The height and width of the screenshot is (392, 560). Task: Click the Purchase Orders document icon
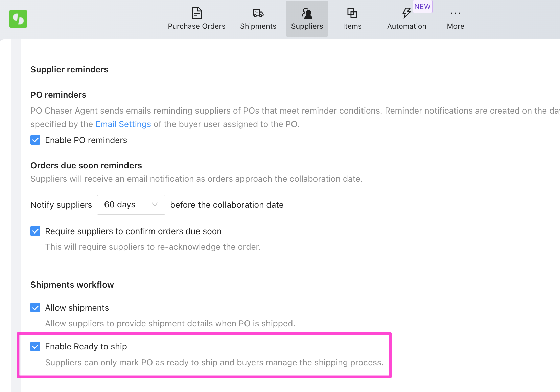click(196, 13)
